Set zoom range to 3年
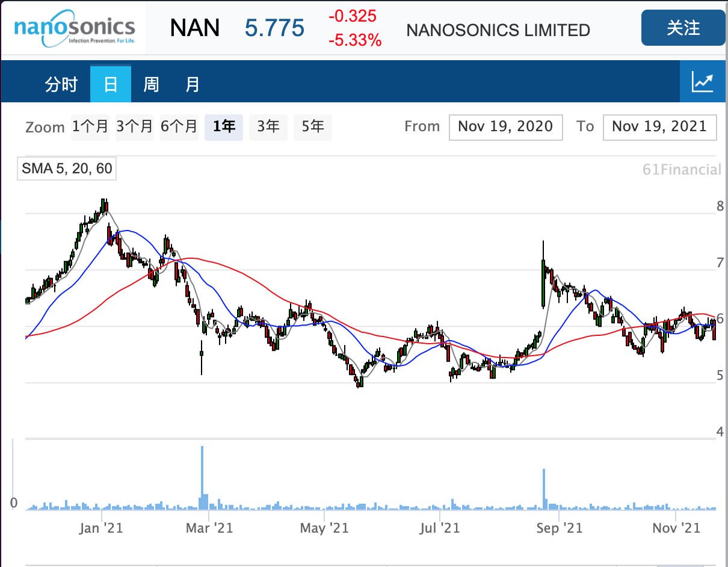Screen dimensions: 728x567 pos(268,126)
